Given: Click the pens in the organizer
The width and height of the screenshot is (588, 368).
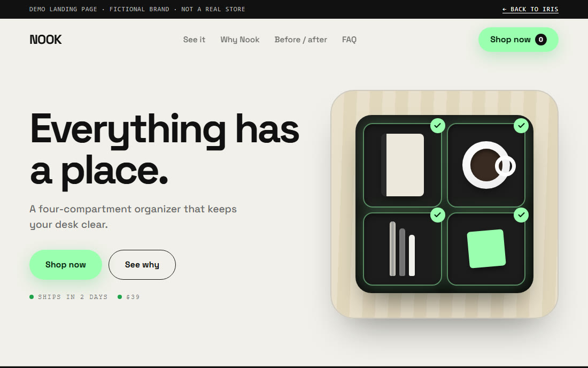Looking at the screenshot, I should click(x=402, y=249).
